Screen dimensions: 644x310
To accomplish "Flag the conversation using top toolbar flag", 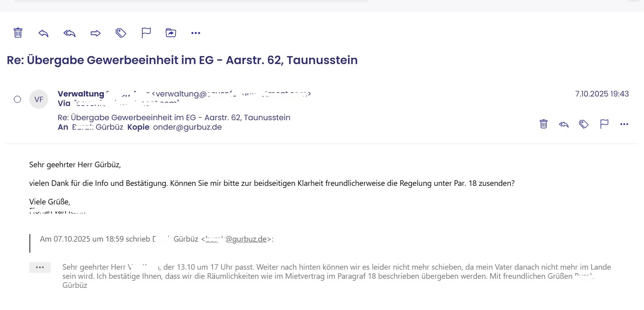I will pos(146,33).
